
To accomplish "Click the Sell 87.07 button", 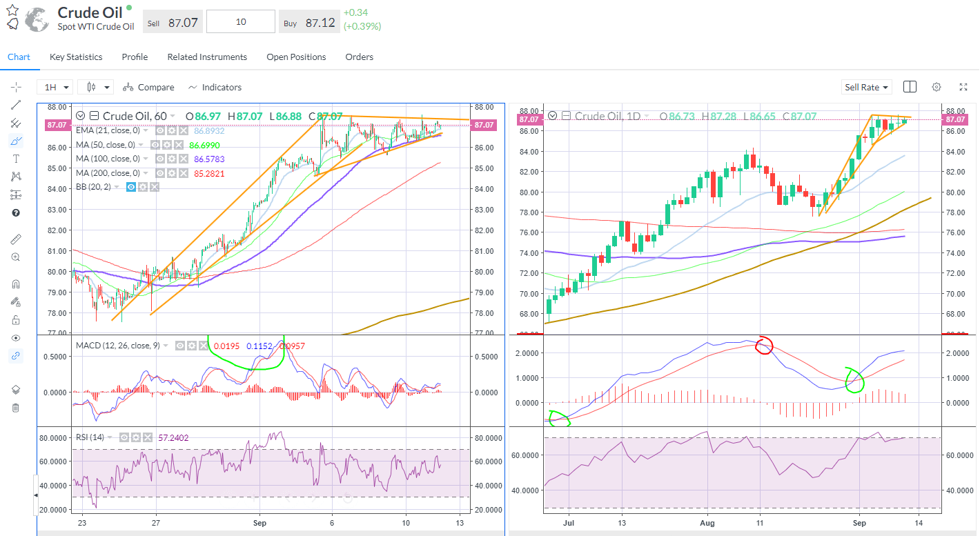I will tap(173, 22).
